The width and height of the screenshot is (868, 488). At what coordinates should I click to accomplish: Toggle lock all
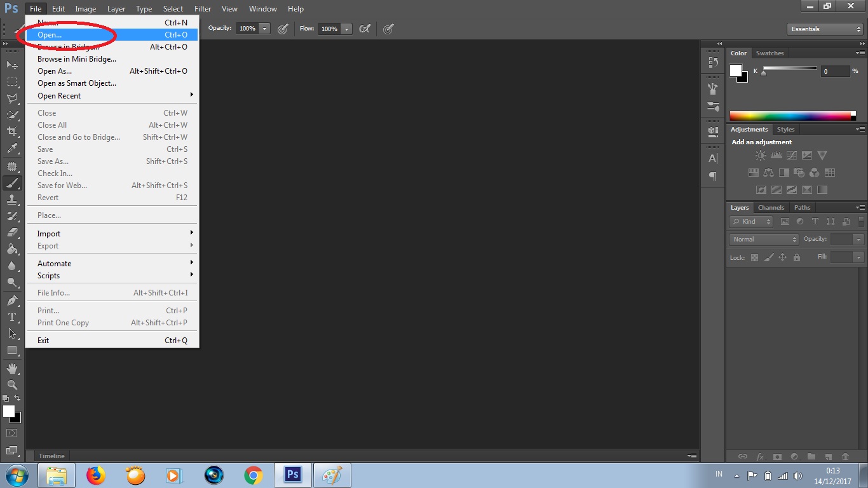[x=796, y=257]
